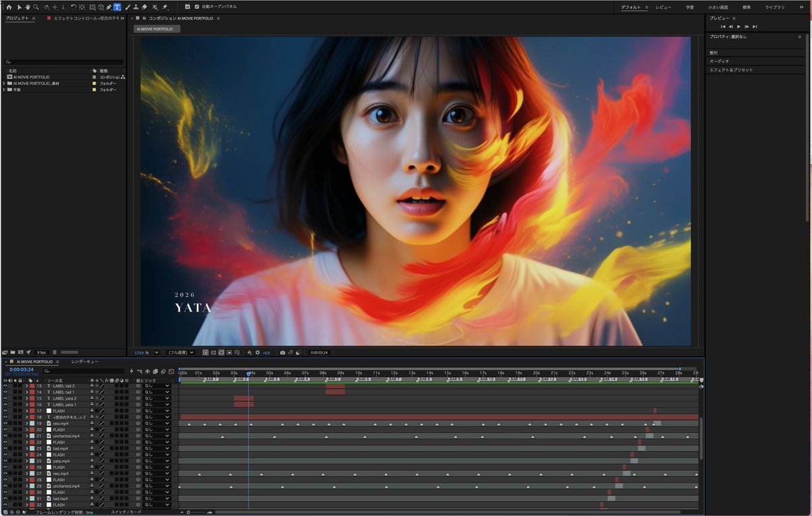812x516 pixels.
Task: Go to the Home screen icon
Action: [9, 7]
